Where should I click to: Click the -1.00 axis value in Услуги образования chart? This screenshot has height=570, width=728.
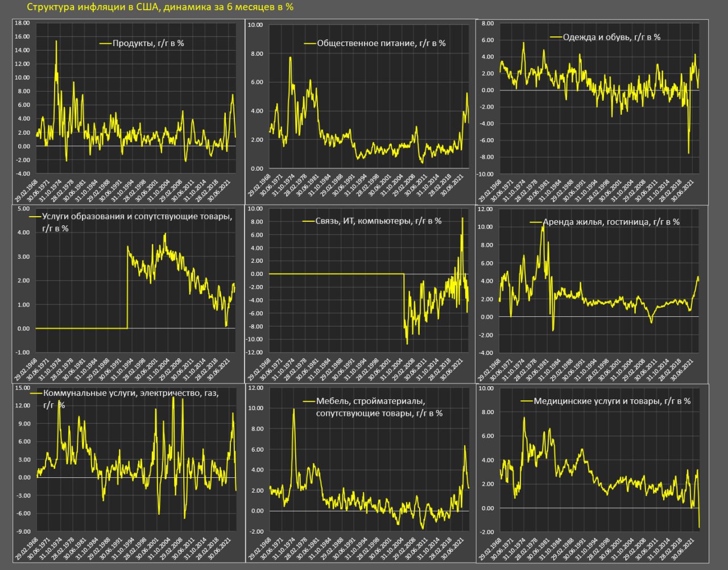23,353
